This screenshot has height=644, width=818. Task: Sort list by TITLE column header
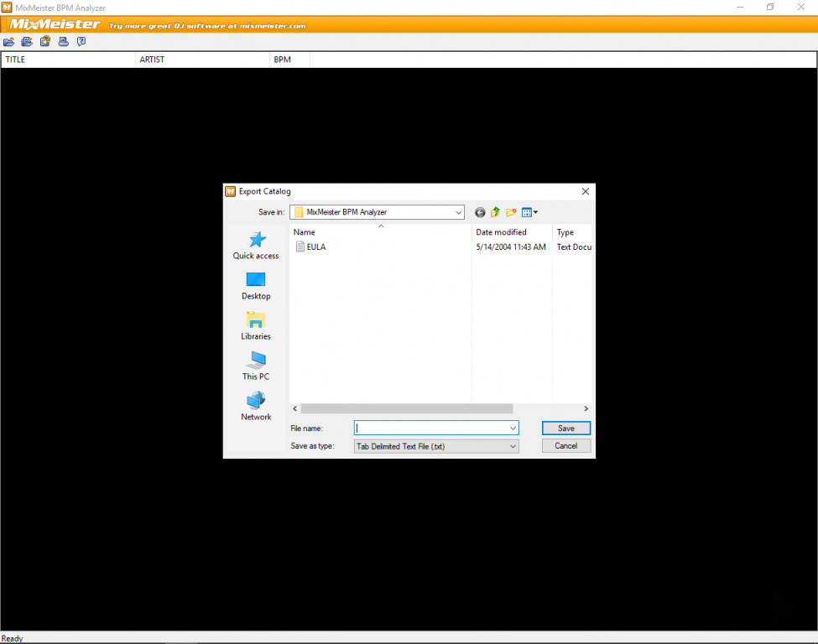coord(68,60)
